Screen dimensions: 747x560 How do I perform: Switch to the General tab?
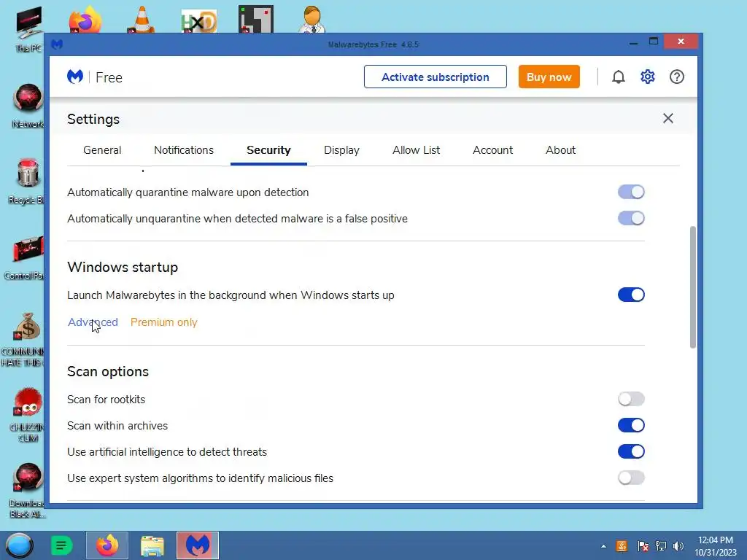(x=102, y=150)
